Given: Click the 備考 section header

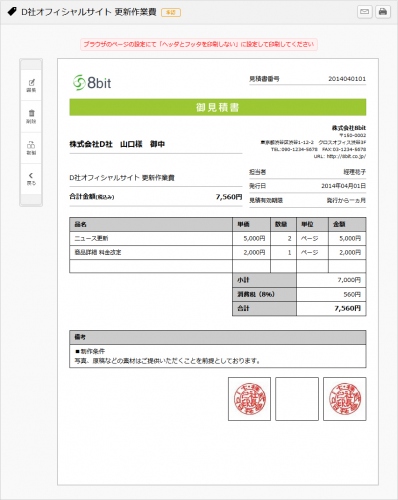Looking at the screenshot, I should tap(218, 337).
